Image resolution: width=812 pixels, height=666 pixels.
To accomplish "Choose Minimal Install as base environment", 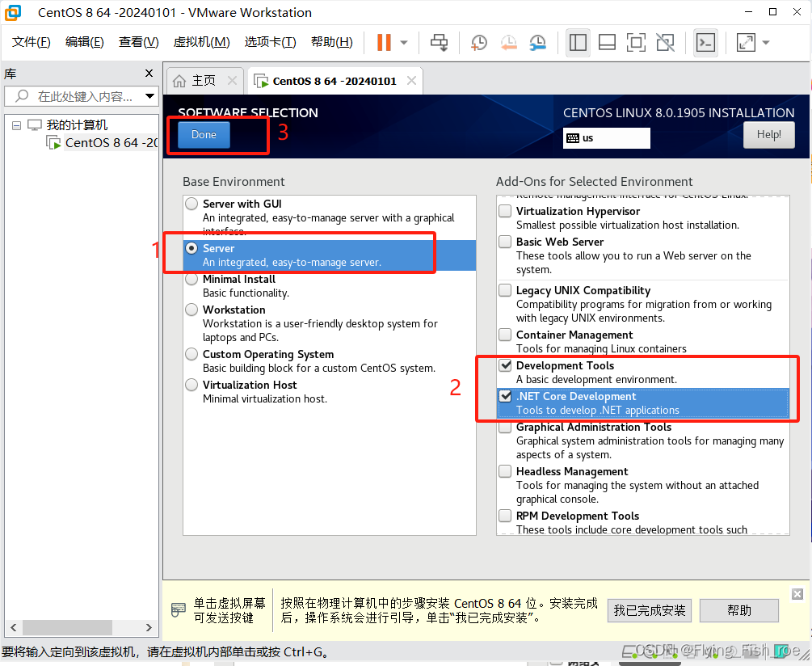I will tap(191, 279).
